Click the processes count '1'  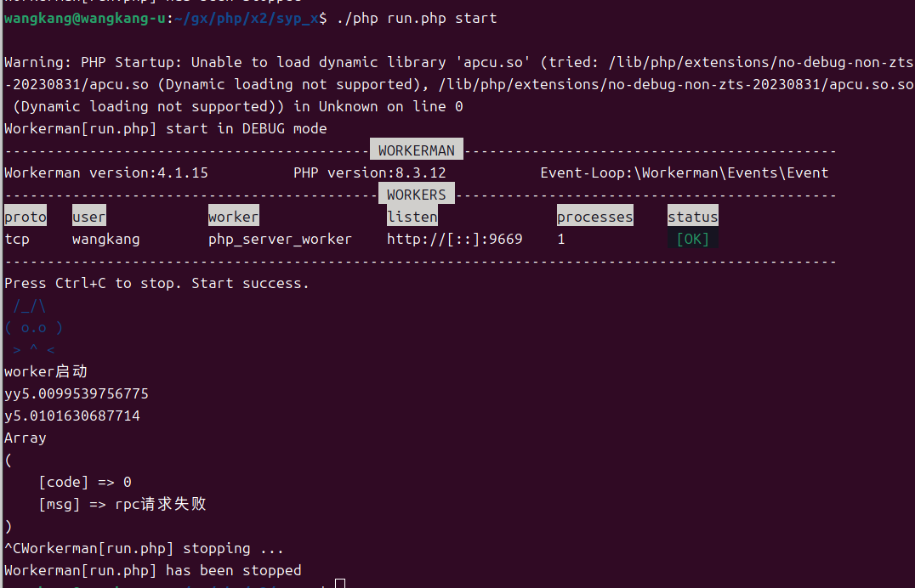pyautogui.click(x=560, y=239)
